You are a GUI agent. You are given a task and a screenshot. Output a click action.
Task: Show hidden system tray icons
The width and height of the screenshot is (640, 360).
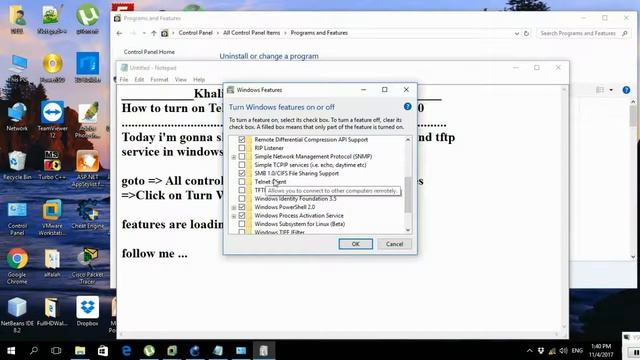pos(529,351)
